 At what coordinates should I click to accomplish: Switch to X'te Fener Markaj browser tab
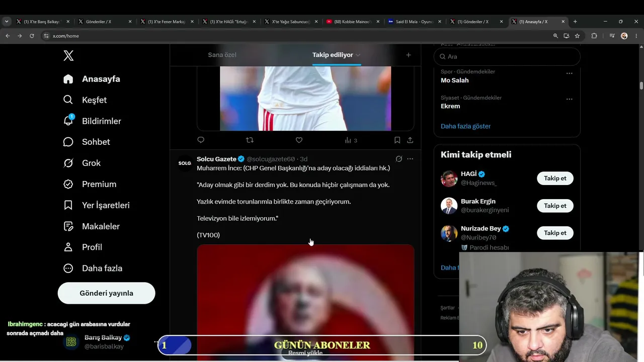(167, 22)
